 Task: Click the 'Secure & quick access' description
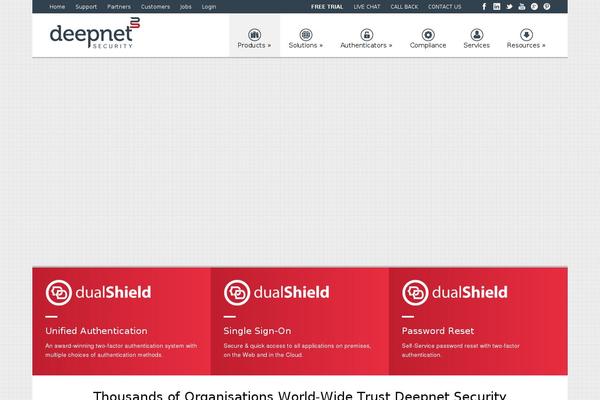297,350
